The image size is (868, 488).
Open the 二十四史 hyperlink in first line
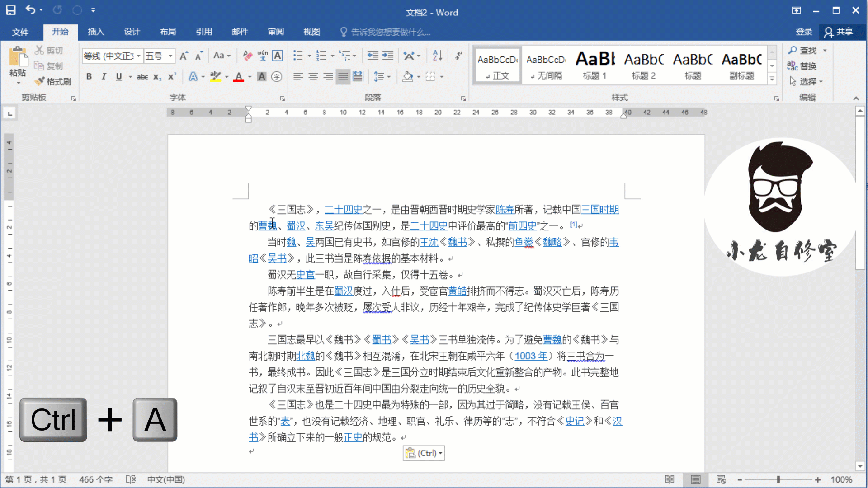coord(343,209)
